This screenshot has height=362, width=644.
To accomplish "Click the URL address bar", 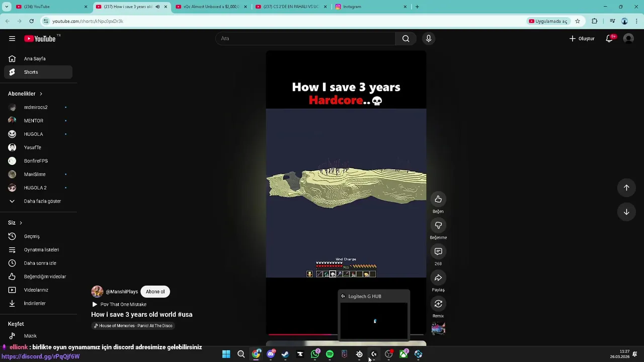I will pos(282,21).
